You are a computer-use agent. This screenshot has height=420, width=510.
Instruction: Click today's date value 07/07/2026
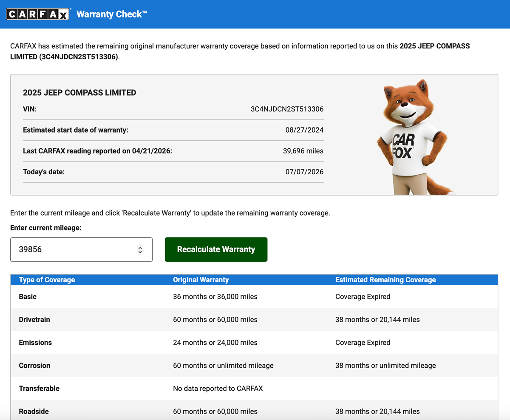pyautogui.click(x=304, y=172)
